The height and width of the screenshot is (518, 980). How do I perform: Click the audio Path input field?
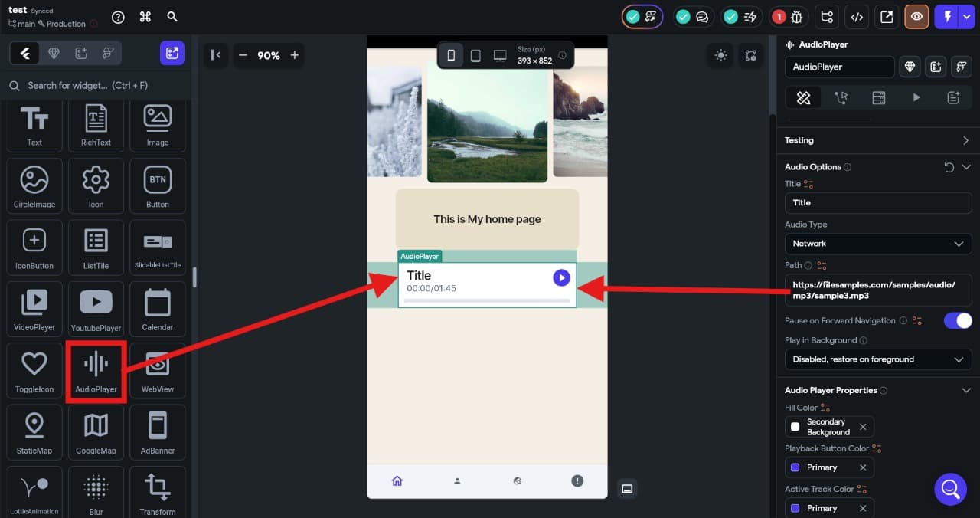[877, 290]
